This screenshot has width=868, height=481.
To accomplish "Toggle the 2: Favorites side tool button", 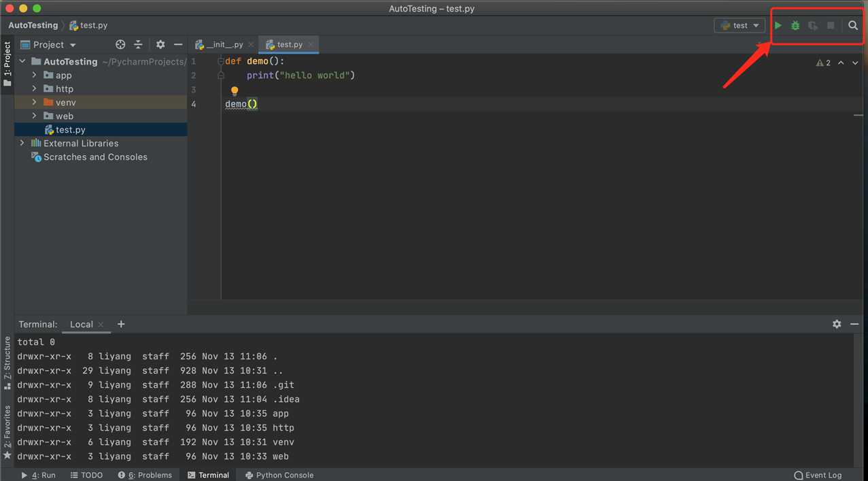I will (7, 431).
